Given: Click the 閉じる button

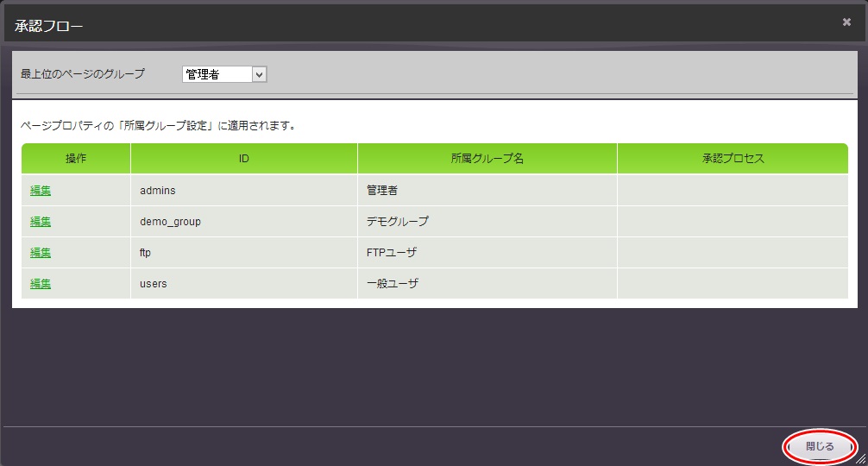Looking at the screenshot, I should pos(820,446).
